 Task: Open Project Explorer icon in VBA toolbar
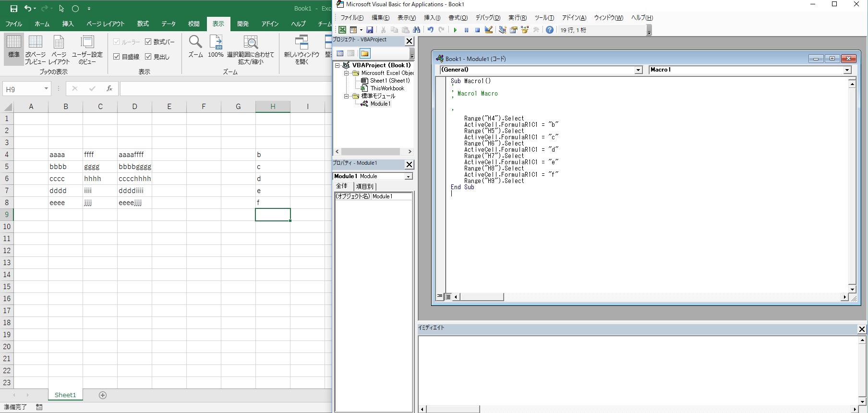[x=502, y=30]
